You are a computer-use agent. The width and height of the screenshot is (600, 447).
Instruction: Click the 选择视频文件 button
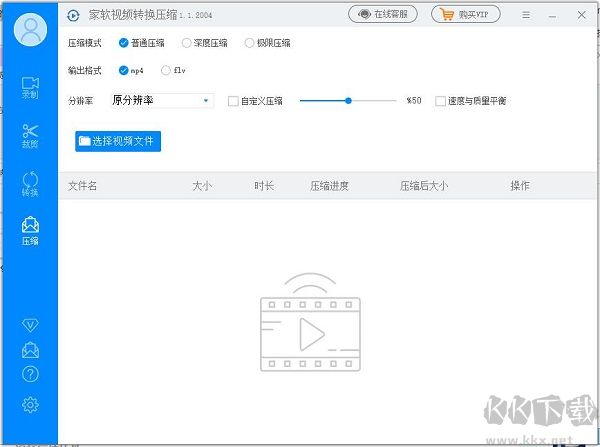118,141
